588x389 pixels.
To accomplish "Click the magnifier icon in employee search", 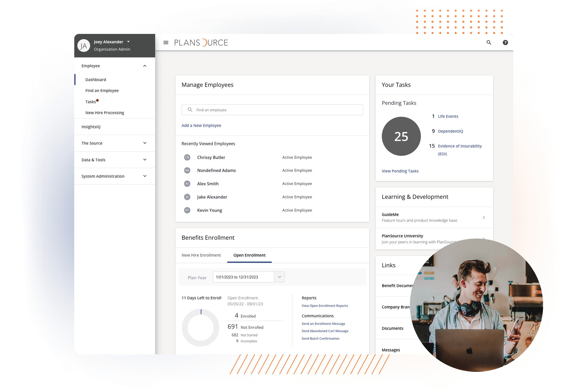I will (x=190, y=110).
